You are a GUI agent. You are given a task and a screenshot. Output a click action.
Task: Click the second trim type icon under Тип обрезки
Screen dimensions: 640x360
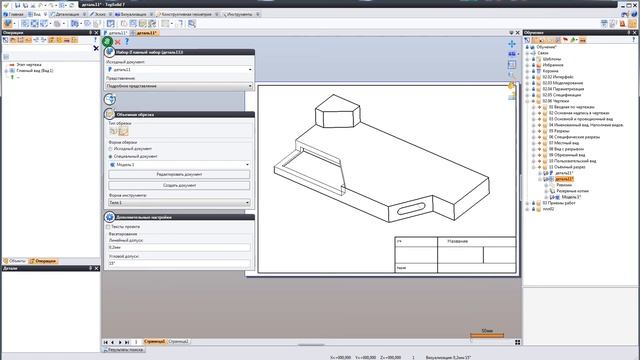tap(123, 131)
